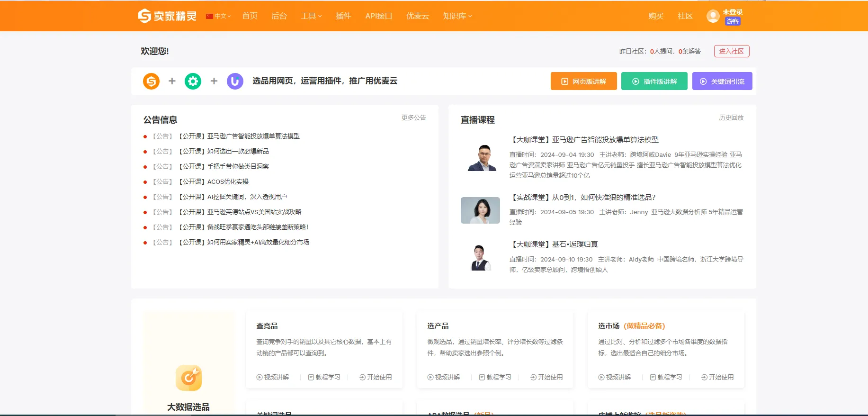Open the 社区 link in the header
The width and height of the screenshot is (868, 416).
click(685, 16)
